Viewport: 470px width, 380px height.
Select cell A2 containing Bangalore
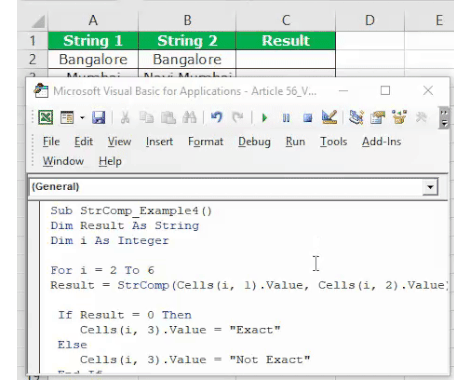pos(93,59)
